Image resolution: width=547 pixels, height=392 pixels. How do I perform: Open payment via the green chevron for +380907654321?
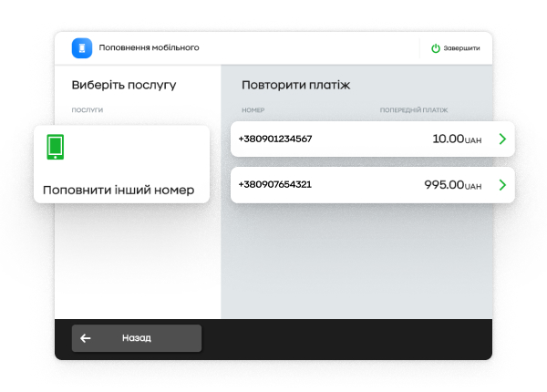pyautogui.click(x=501, y=185)
